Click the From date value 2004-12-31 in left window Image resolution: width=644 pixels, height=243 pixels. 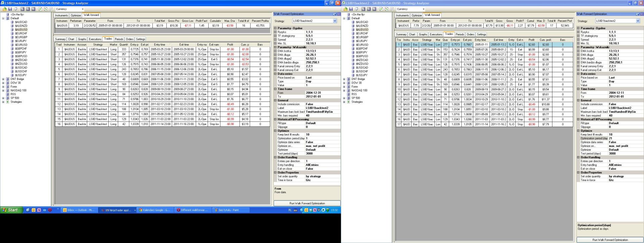(x=322, y=93)
